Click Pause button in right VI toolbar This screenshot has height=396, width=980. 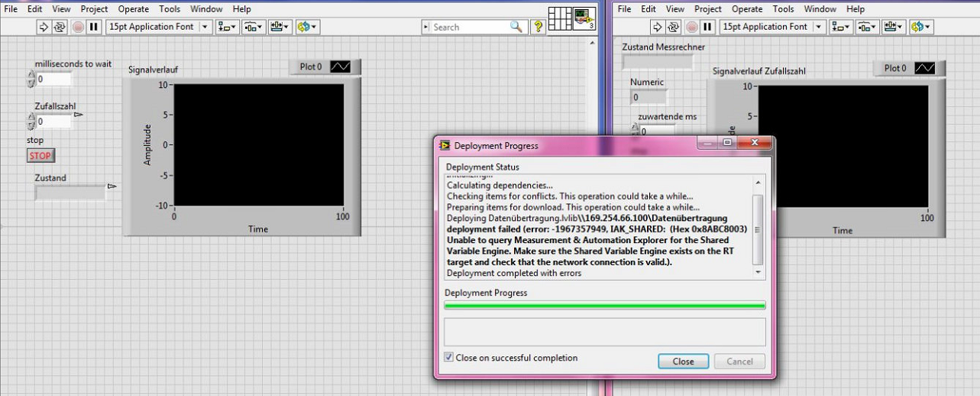[707, 27]
